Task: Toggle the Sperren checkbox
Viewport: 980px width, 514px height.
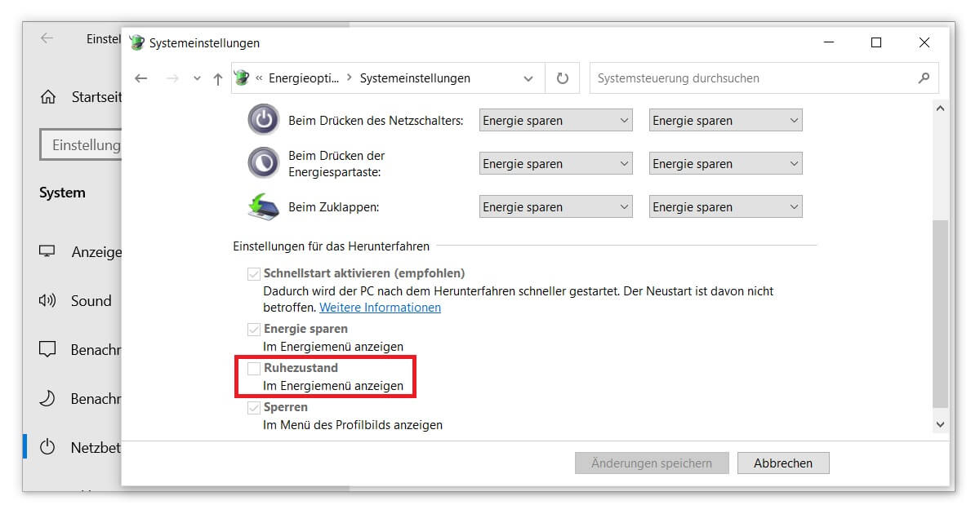Action: pyautogui.click(x=254, y=408)
